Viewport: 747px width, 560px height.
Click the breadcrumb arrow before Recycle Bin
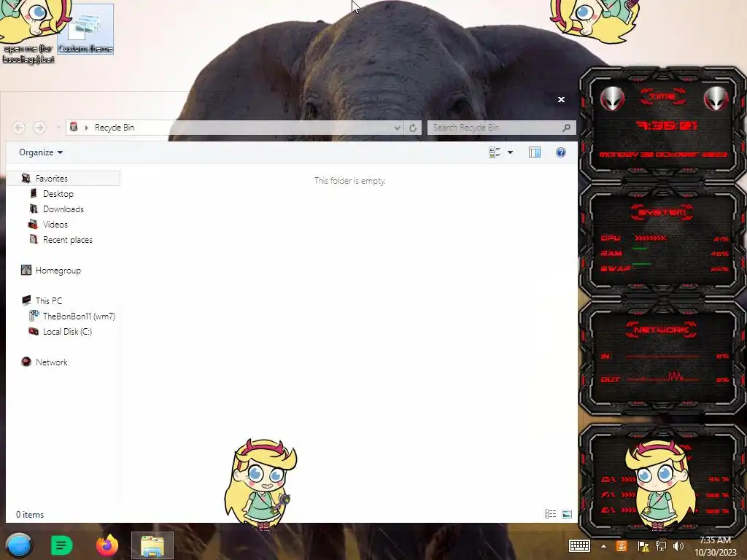pyautogui.click(x=86, y=128)
